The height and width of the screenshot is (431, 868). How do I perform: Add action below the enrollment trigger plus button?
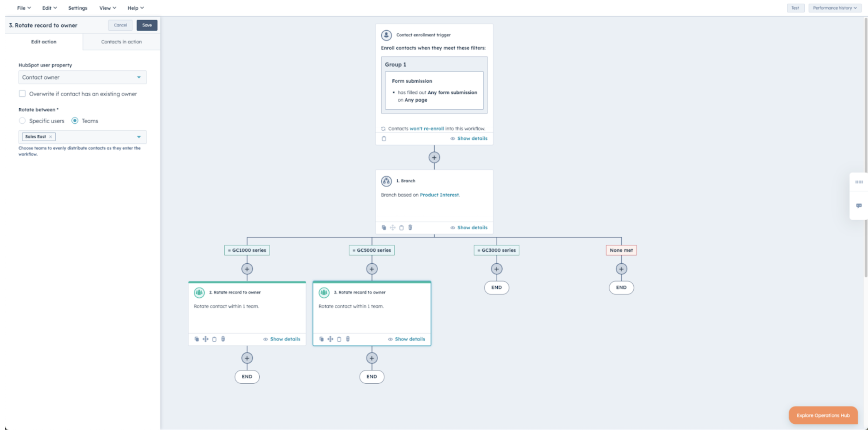[x=434, y=157]
